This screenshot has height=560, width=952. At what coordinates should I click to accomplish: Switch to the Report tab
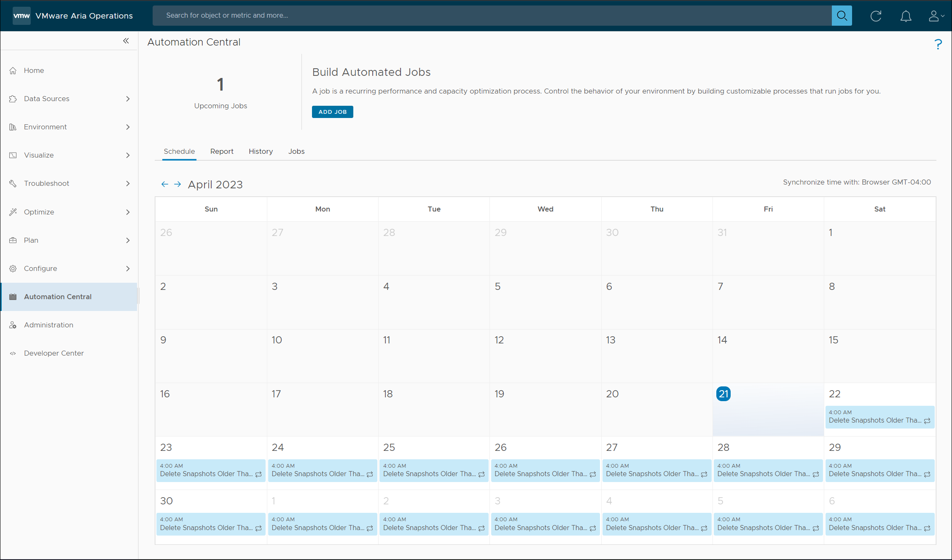point(222,151)
